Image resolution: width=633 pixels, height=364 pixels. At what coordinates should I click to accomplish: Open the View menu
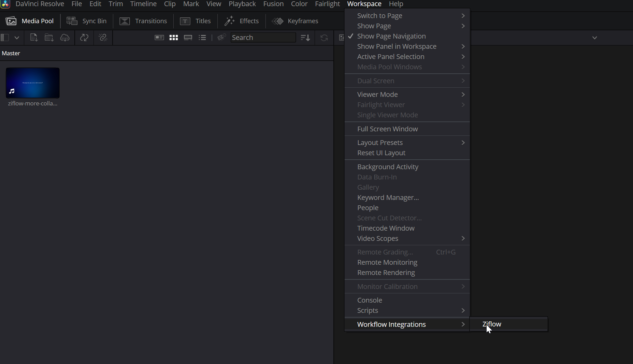(x=214, y=4)
